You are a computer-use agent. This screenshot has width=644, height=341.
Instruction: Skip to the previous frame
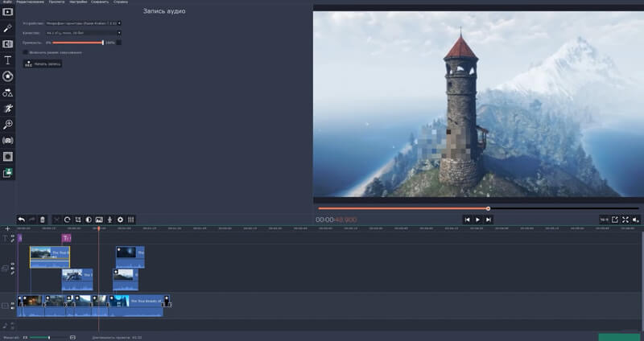[x=467, y=220]
